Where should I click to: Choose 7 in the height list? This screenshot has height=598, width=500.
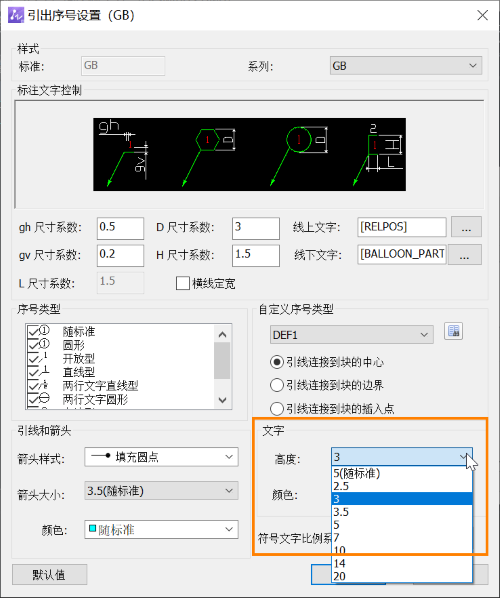[x=402, y=538]
